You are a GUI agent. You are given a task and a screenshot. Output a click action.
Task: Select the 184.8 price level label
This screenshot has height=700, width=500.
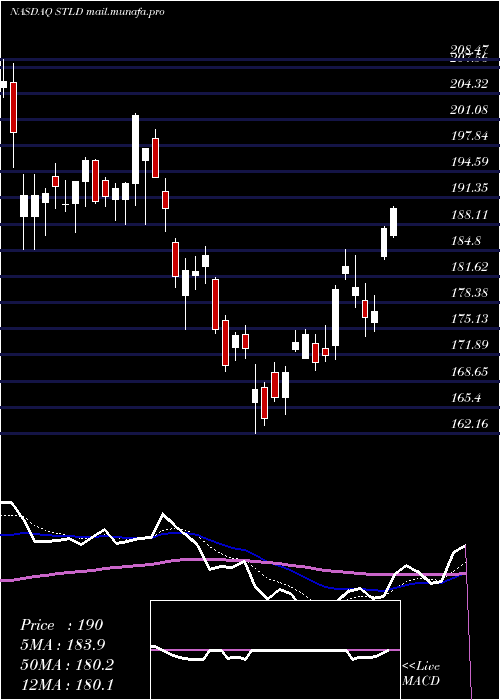466,241
